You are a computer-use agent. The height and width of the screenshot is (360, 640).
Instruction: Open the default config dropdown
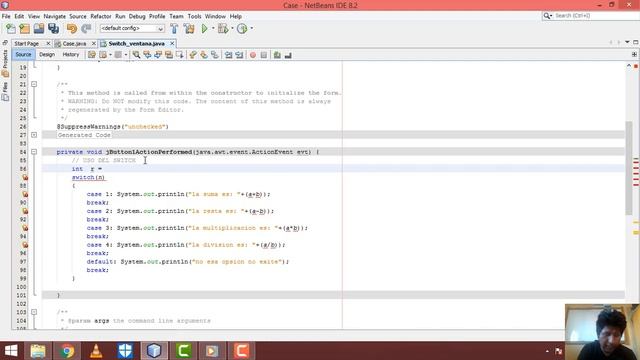click(132, 28)
